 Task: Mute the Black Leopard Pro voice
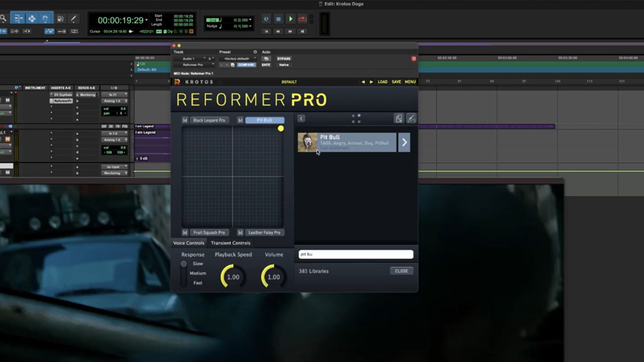point(185,120)
